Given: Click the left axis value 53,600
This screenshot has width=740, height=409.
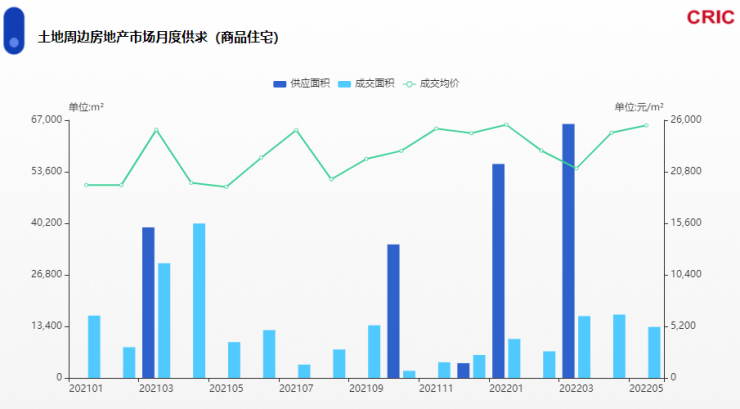Looking at the screenshot, I should point(47,171).
